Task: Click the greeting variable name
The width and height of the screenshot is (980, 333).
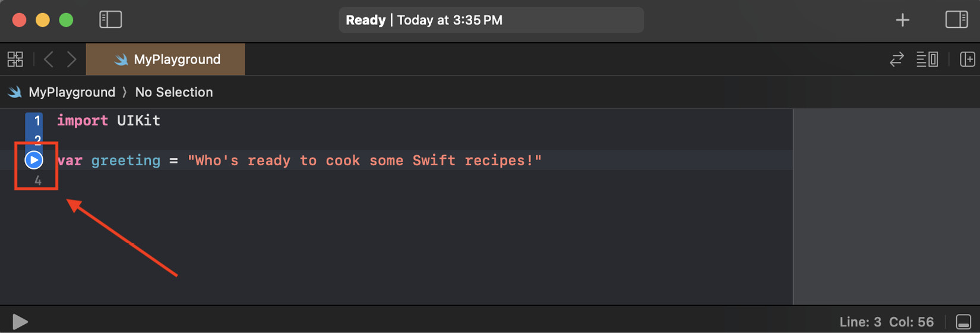Action: 125,161
